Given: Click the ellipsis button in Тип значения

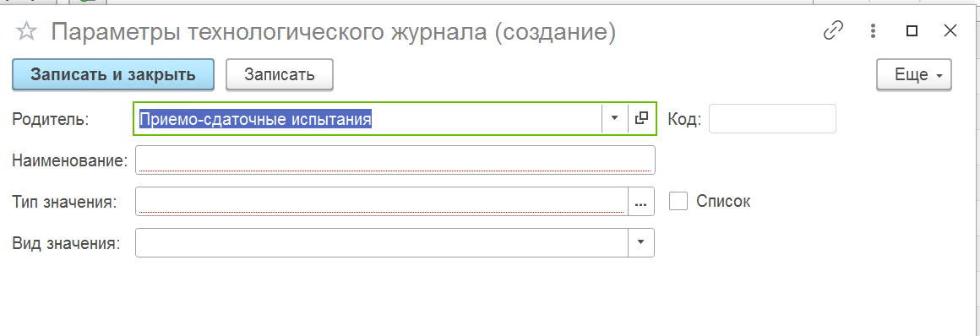Looking at the screenshot, I should tap(640, 202).
